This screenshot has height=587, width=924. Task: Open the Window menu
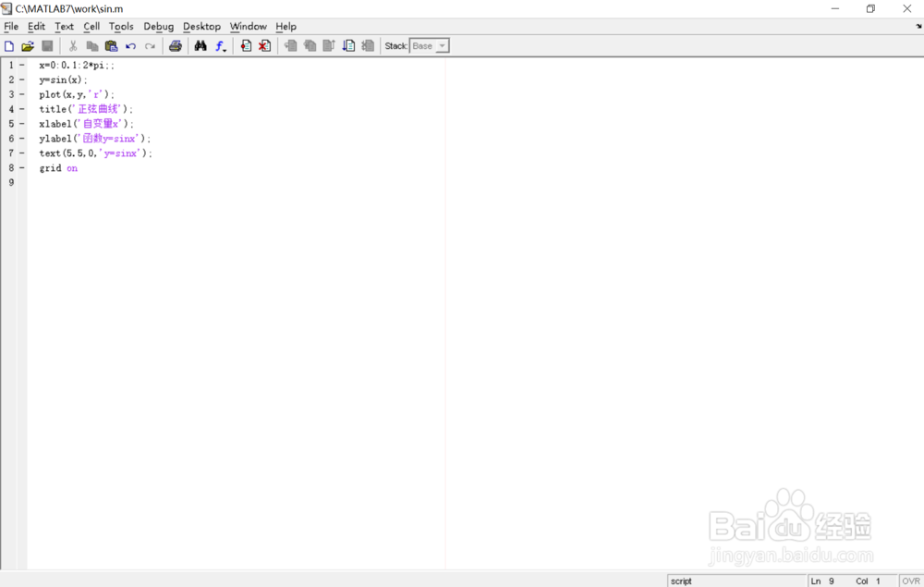(248, 27)
